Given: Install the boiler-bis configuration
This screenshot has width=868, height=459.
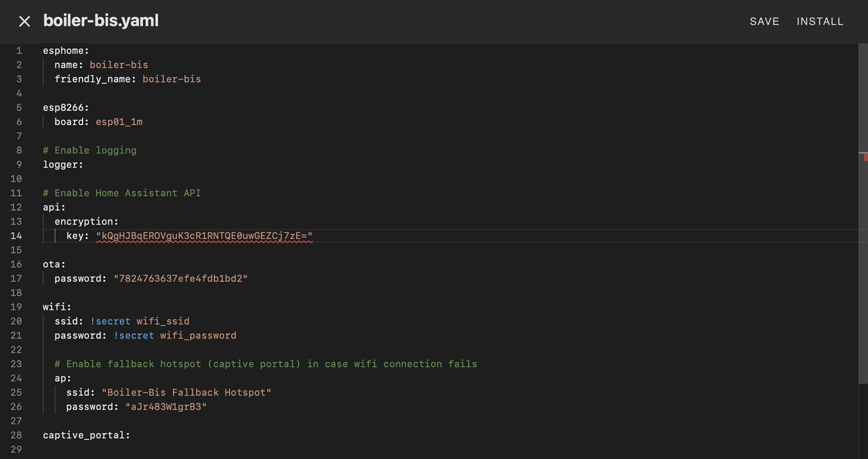Looking at the screenshot, I should click(820, 21).
